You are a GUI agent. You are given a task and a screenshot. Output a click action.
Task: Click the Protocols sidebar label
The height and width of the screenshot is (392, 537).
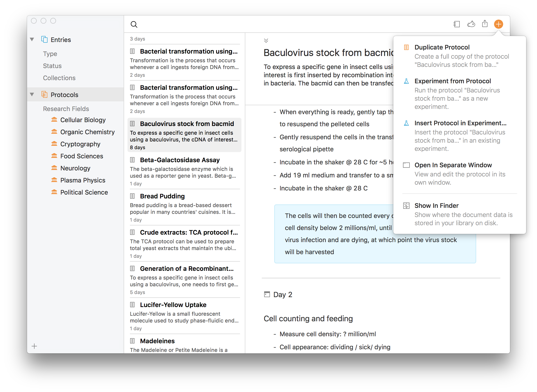tap(64, 95)
